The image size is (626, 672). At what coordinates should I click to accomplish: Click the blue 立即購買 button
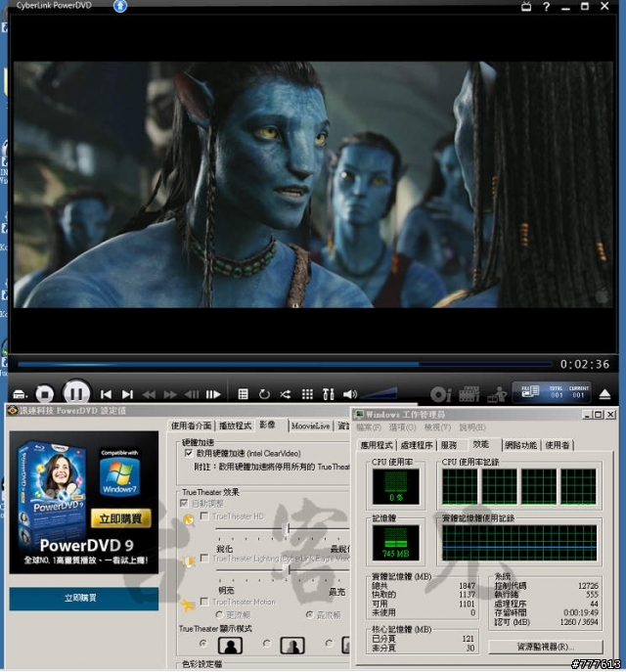(x=83, y=599)
